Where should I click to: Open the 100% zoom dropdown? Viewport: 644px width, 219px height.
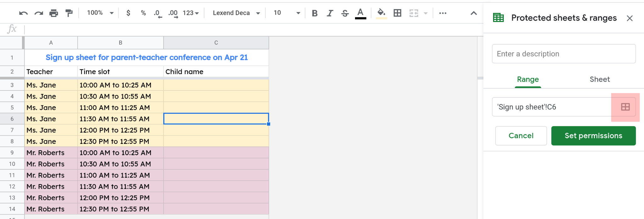tap(100, 13)
